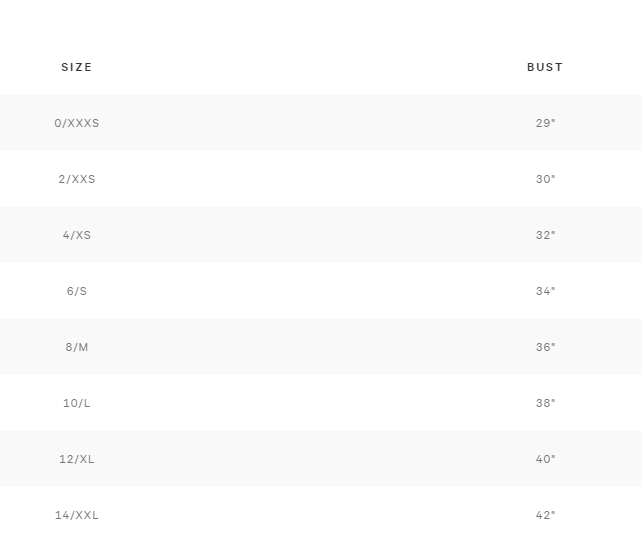Select the 2/XXS size cell
The height and width of the screenshot is (551, 642).
click(x=77, y=179)
